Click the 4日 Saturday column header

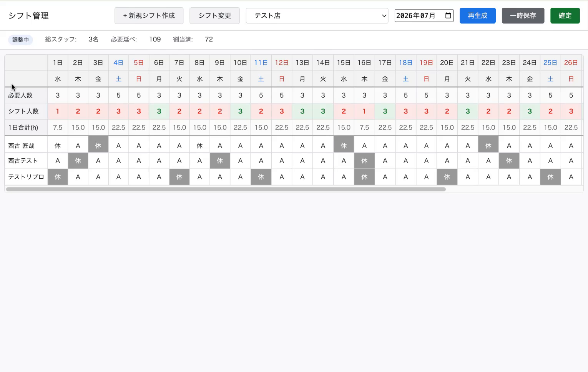[x=118, y=63]
